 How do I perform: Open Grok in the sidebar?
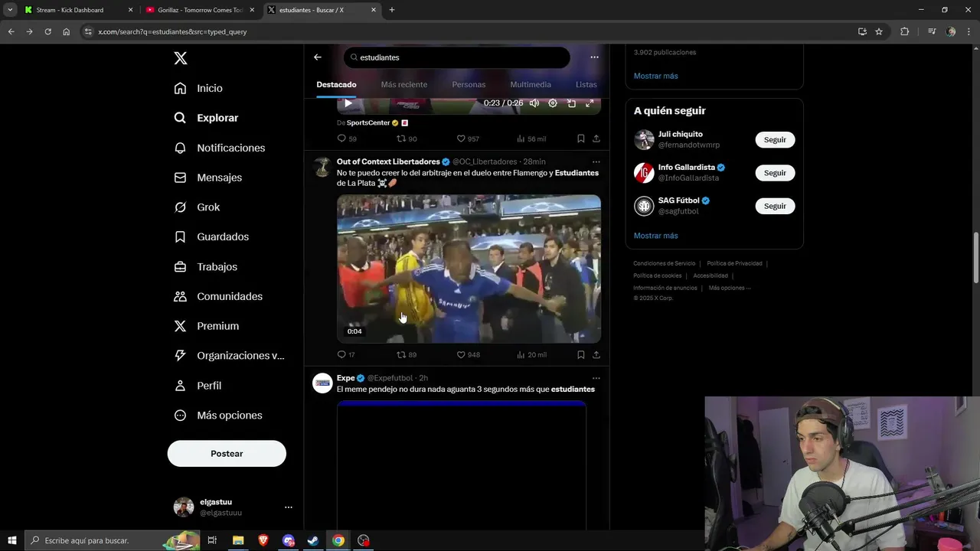tap(197, 207)
